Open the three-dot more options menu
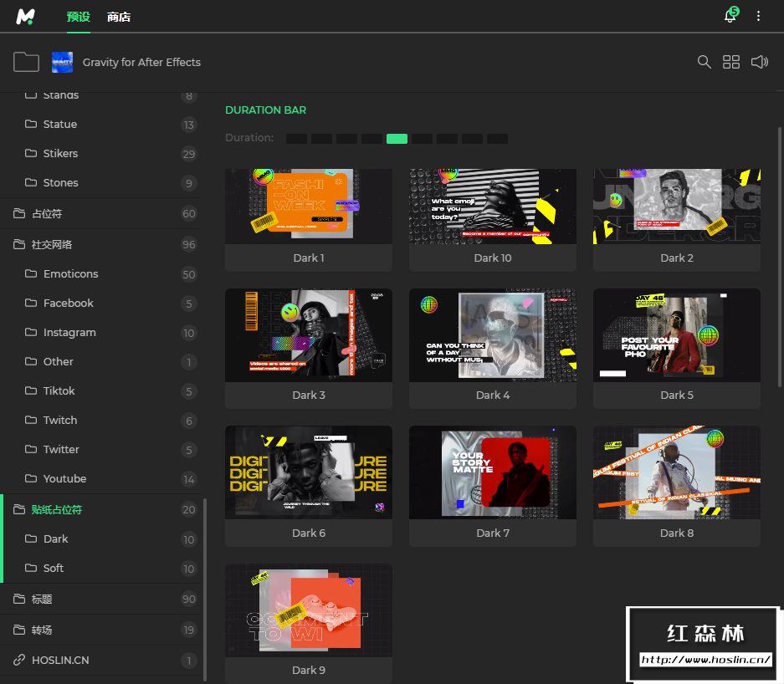The image size is (784, 684). click(759, 17)
